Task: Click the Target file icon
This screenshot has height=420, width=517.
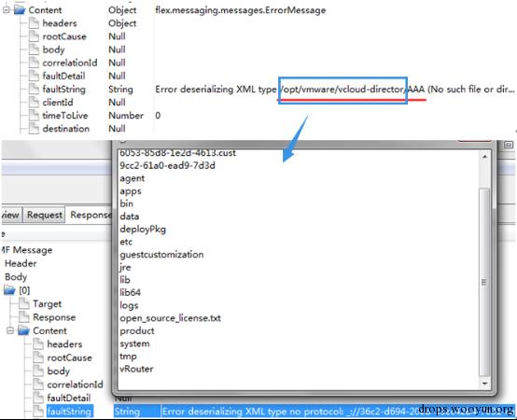Action: coord(24,303)
